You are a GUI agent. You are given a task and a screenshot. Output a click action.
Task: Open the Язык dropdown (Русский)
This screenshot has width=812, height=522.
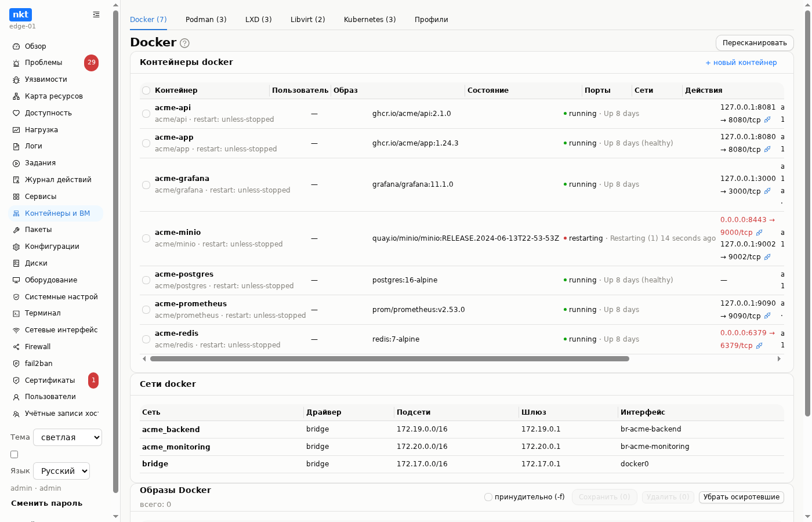pyautogui.click(x=61, y=471)
